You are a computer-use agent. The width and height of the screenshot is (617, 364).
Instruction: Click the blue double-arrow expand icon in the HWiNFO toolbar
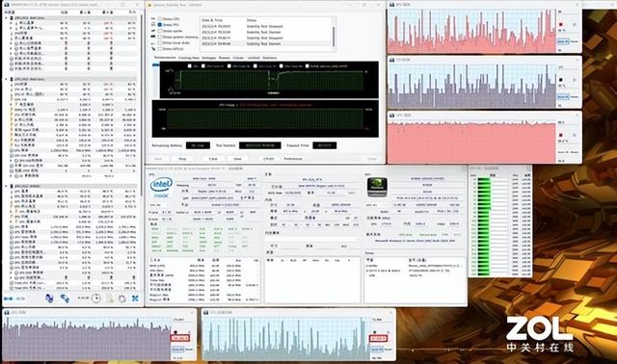click(x=9, y=299)
